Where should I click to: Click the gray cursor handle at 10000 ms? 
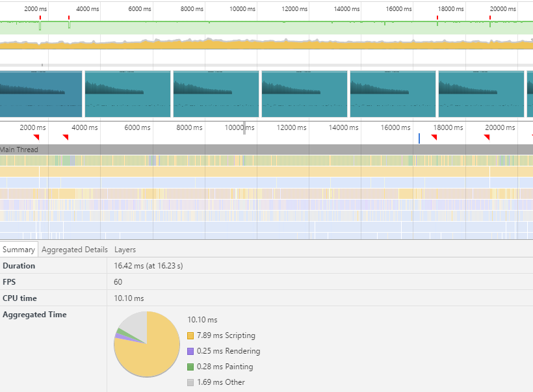pyautogui.click(x=244, y=128)
